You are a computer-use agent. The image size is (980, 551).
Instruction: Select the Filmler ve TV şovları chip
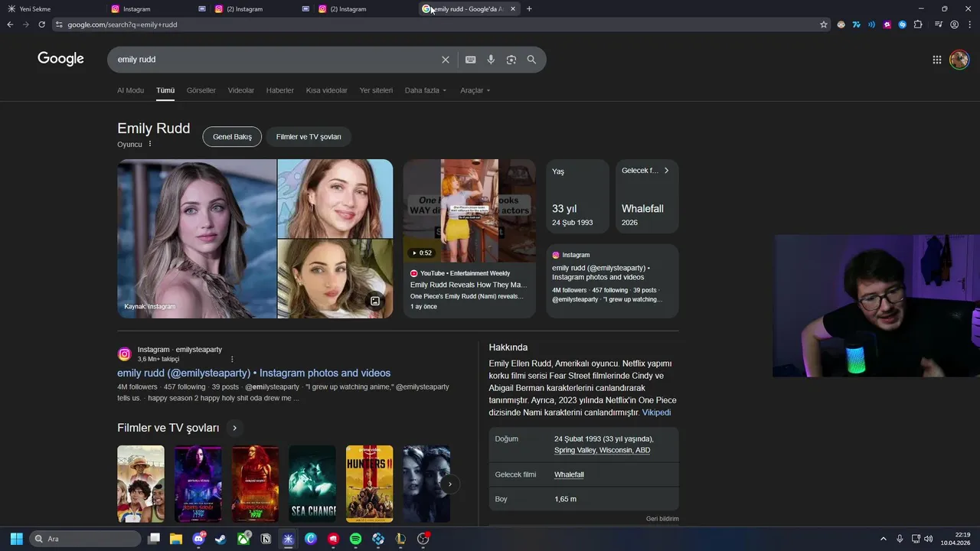(309, 137)
